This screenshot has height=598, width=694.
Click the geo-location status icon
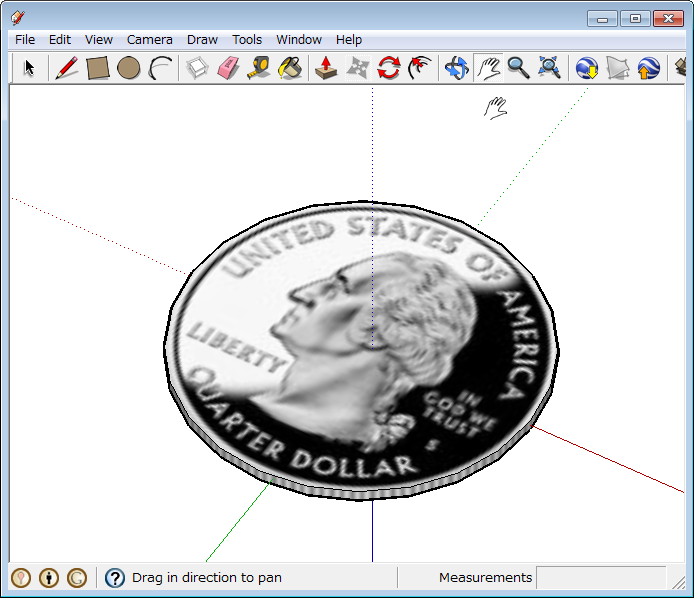tap(21, 578)
